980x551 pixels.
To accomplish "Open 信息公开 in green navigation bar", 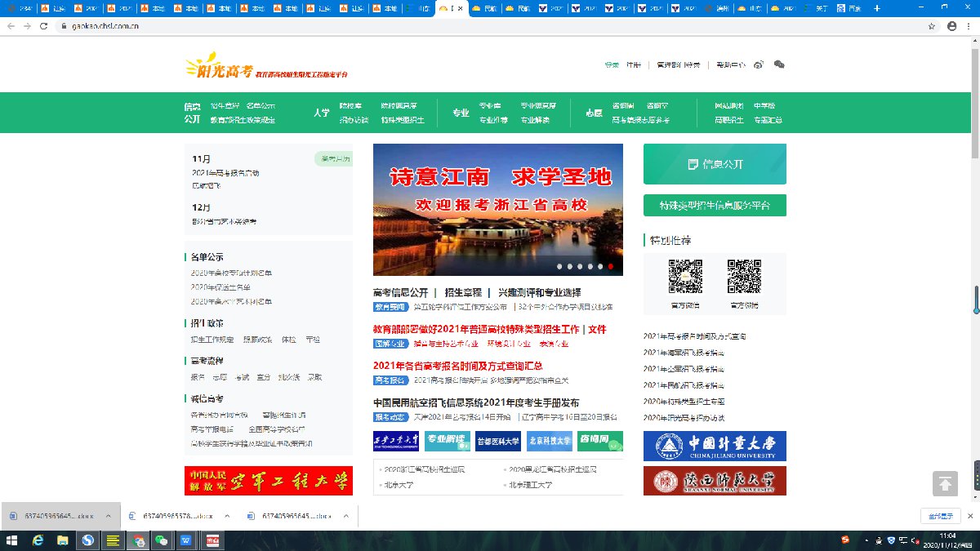I will tap(192, 113).
